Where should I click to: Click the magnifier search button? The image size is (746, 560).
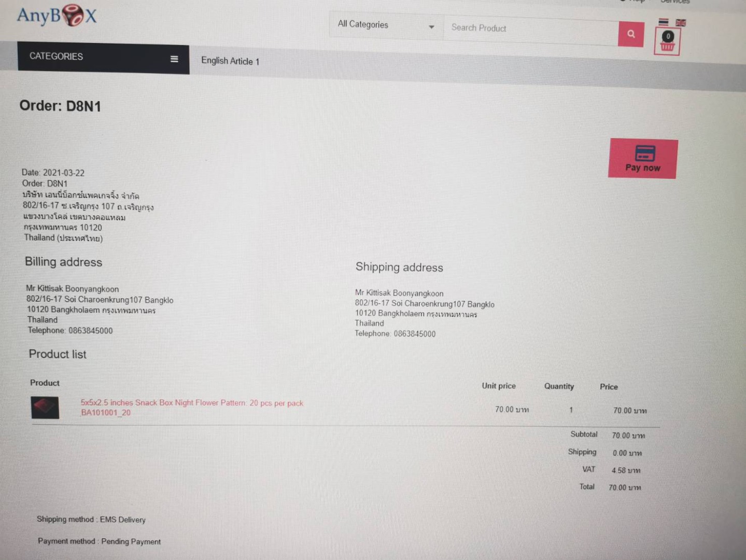(x=631, y=34)
